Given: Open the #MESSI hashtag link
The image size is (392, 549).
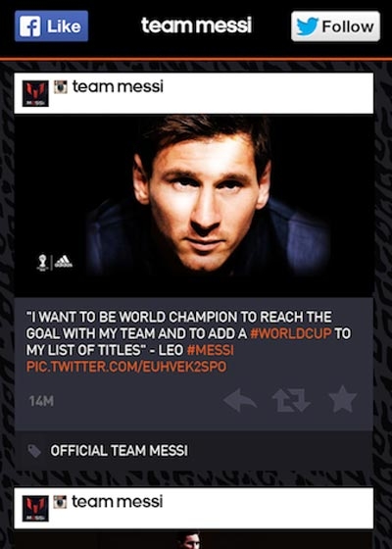Looking at the screenshot, I should pos(211,350).
